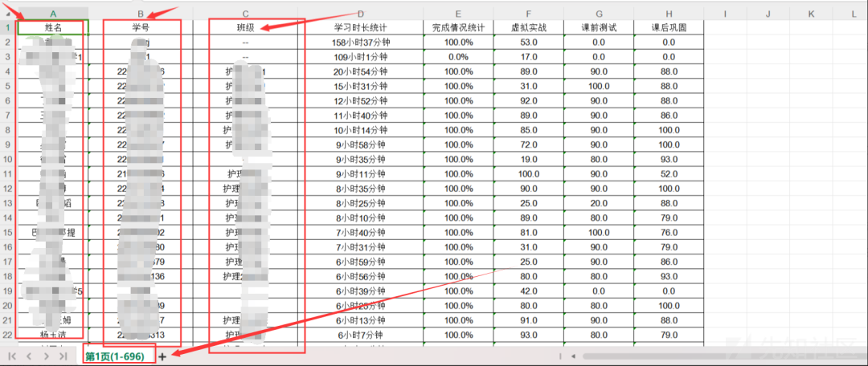The height and width of the screenshot is (366, 868).
Task: Click the horizontal scrollbar's left arrow
Action: [574, 356]
